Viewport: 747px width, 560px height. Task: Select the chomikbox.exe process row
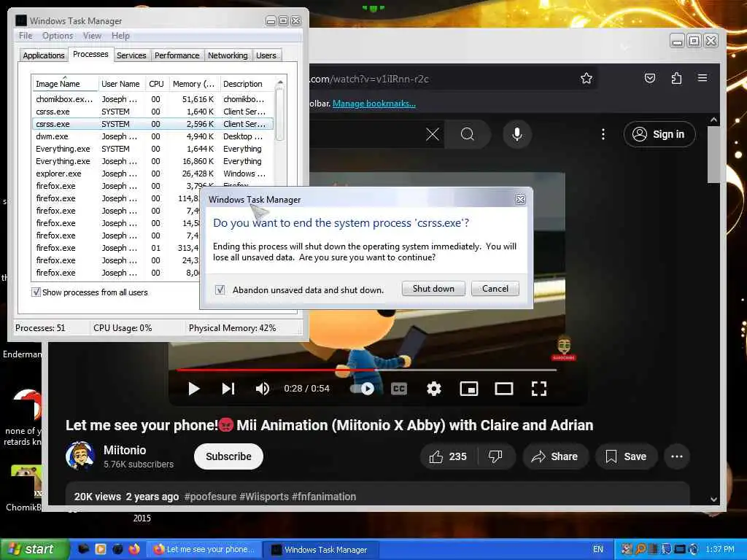point(152,99)
